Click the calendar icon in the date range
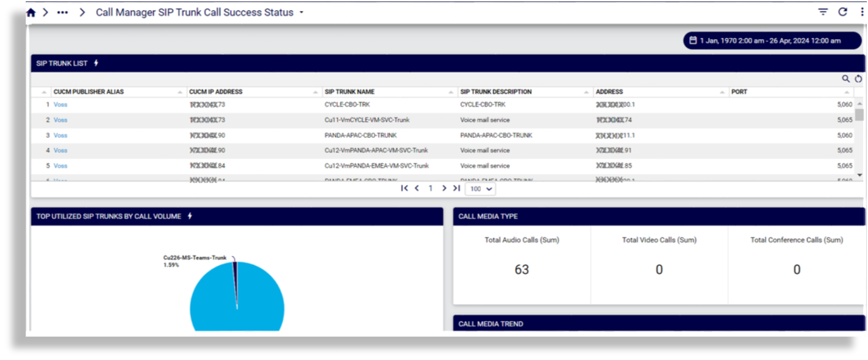The width and height of the screenshot is (868, 360). click(695, 40)
